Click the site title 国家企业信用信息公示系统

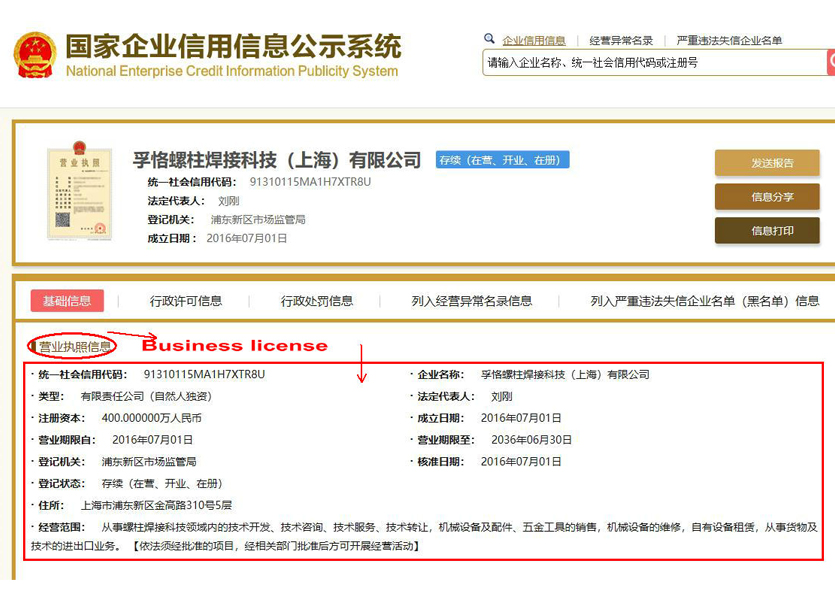(233, 46)
